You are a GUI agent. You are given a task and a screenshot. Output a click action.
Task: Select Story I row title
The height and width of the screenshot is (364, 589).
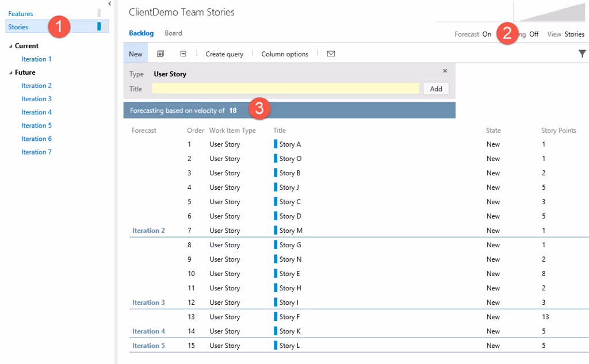[x=289, y=302]
